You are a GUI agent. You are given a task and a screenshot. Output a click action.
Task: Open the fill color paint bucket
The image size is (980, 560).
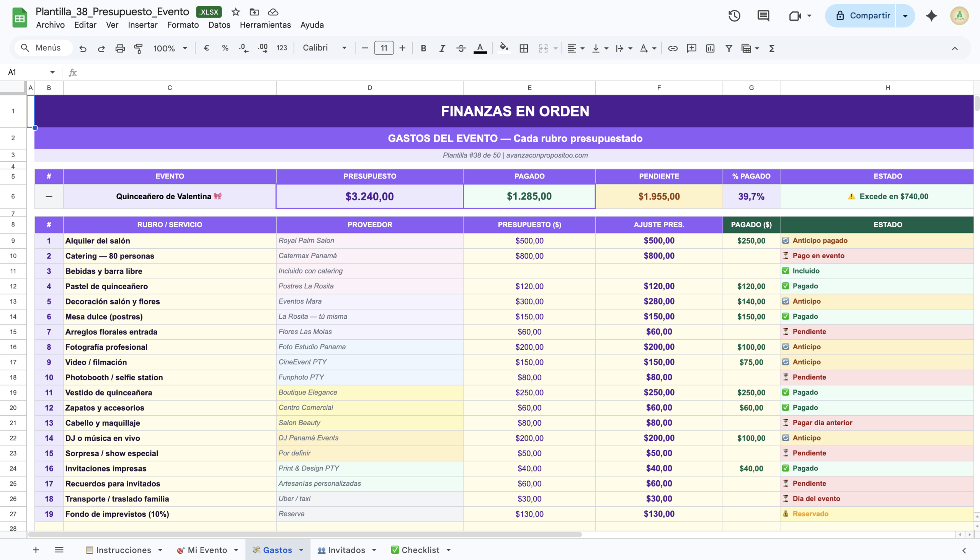(x=503, y=48)
